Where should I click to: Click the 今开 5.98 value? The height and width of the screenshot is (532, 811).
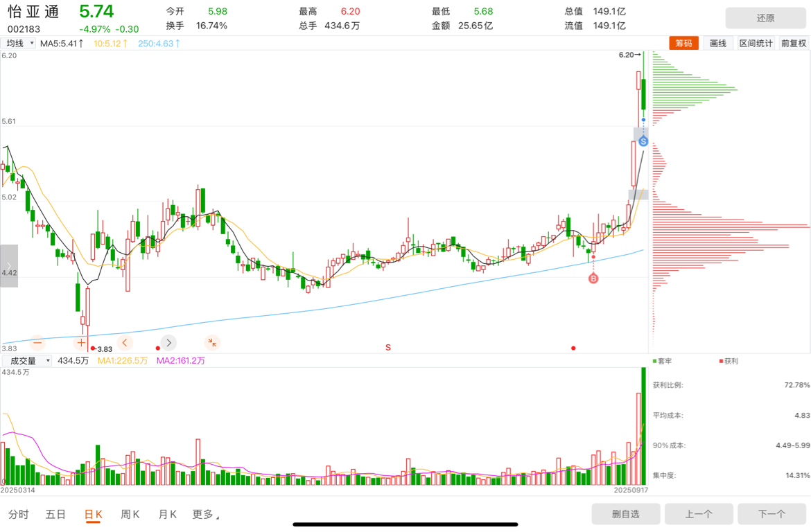[x=217, y=11]
